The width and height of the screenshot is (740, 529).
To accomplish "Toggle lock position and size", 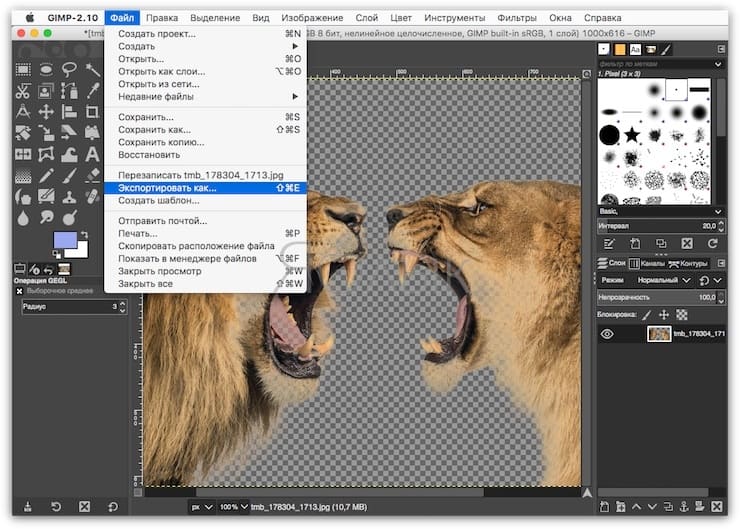I will point(664,315).
